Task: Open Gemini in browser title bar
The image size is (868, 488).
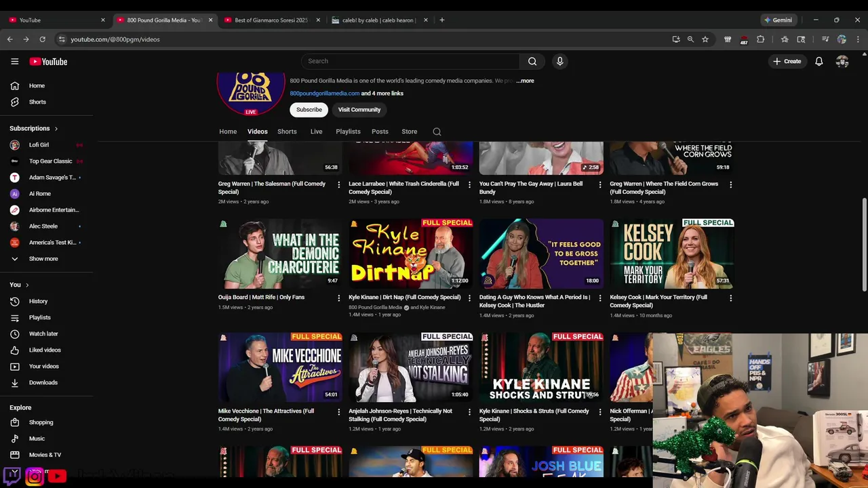Action: click(777, 20)
